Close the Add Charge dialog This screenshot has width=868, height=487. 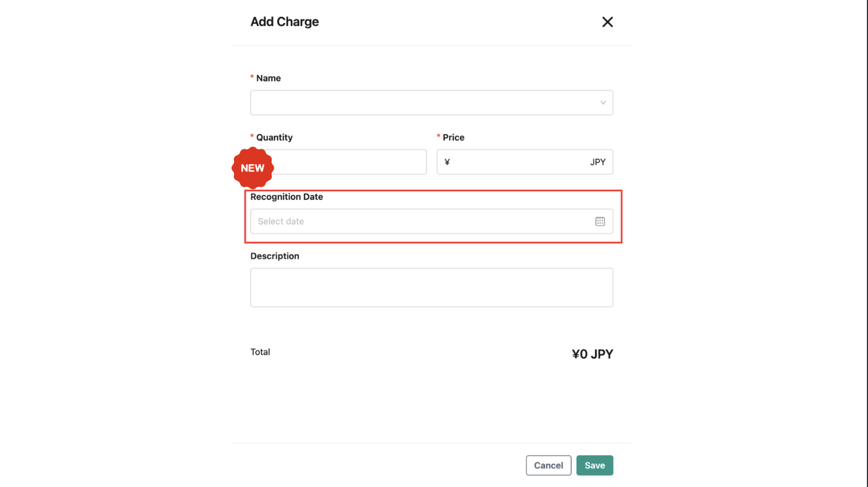(607, 22)
